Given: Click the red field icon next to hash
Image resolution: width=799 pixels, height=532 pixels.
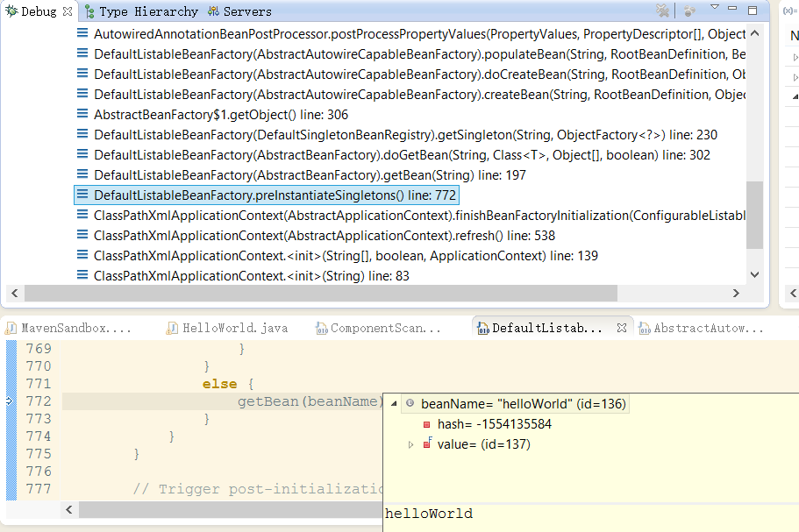Looking at the screenshot, I should pos(426,424).
